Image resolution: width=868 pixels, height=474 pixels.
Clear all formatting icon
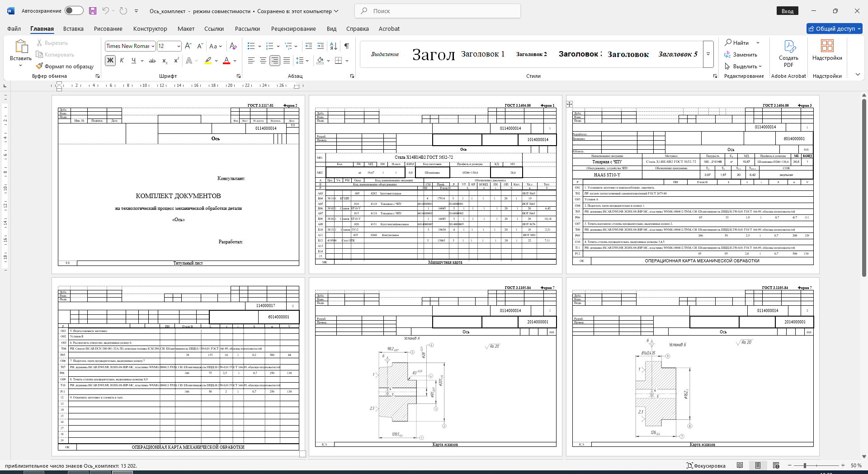pyautogui.click(x=233, y=46)
